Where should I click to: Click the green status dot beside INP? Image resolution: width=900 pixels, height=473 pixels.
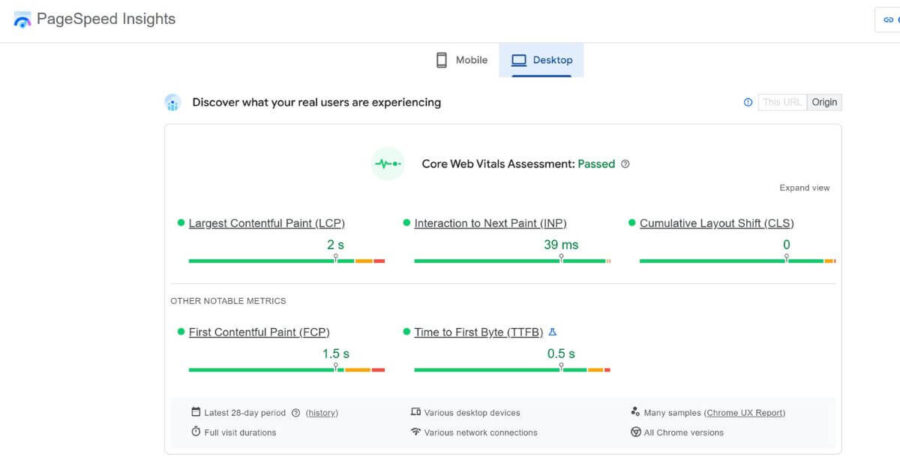pos(406,223)
